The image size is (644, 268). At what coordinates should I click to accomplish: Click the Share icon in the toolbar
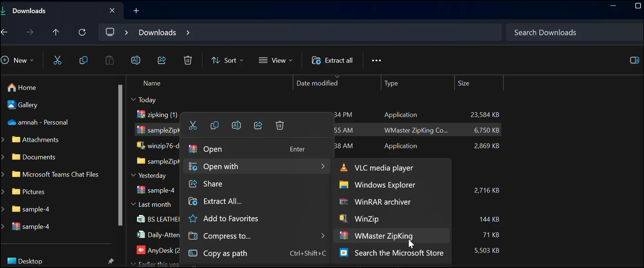pos(162,61)
